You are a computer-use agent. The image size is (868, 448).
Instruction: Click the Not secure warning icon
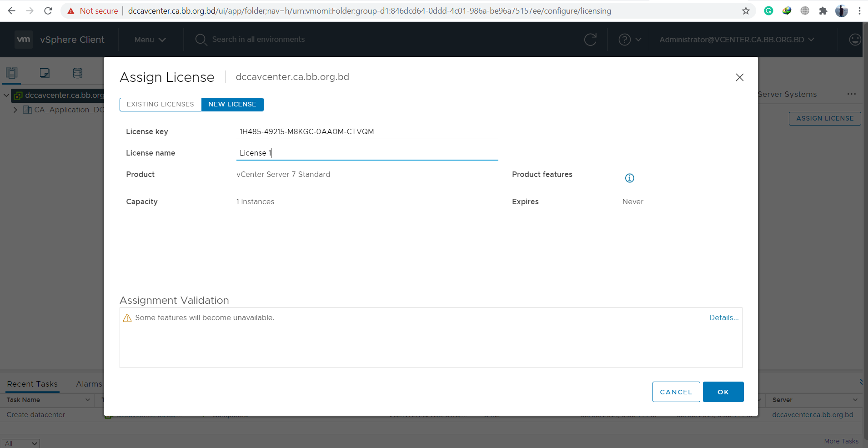click(71, 11)
